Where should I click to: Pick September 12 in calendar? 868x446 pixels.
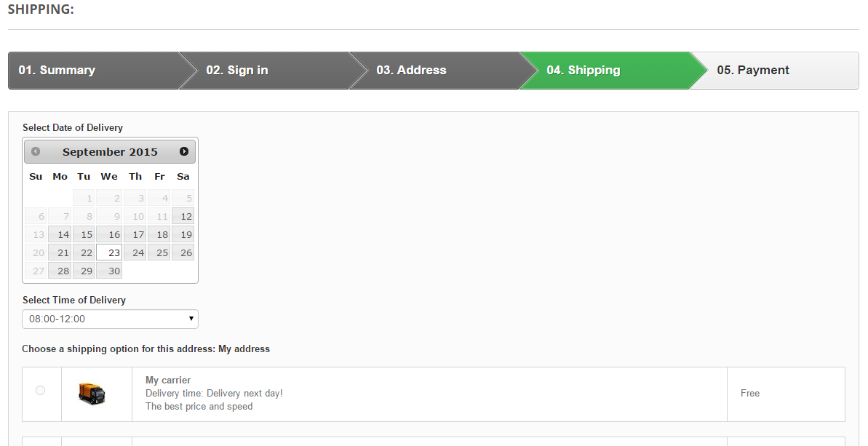(x=183, y=216)
